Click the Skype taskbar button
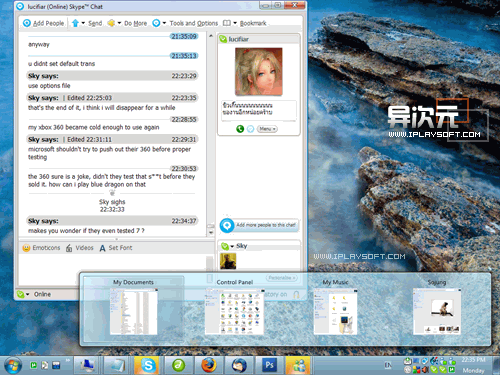Image resolution: width=500 pixels, height=375 pixels. coord(147,366)
